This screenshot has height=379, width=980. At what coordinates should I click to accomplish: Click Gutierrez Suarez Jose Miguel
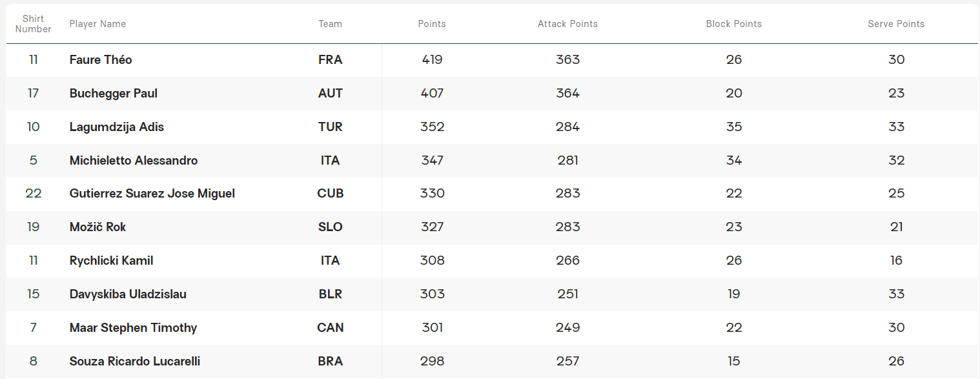(152, 194)
